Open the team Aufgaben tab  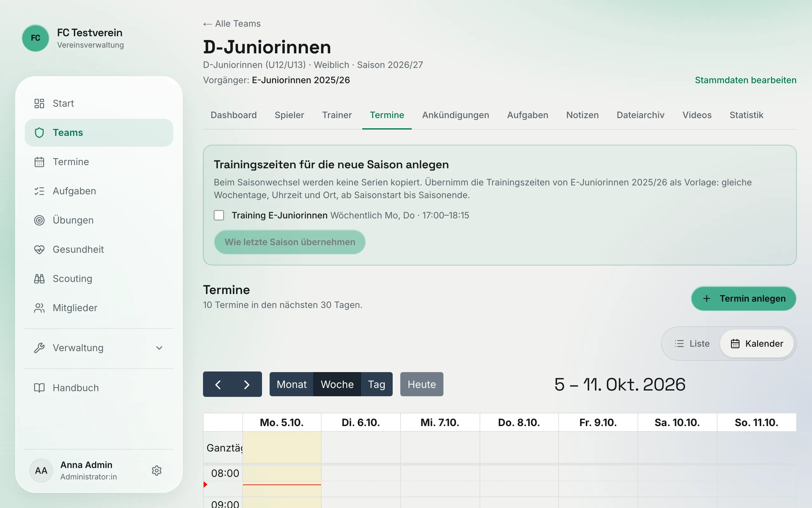click(x=527, y=115)
